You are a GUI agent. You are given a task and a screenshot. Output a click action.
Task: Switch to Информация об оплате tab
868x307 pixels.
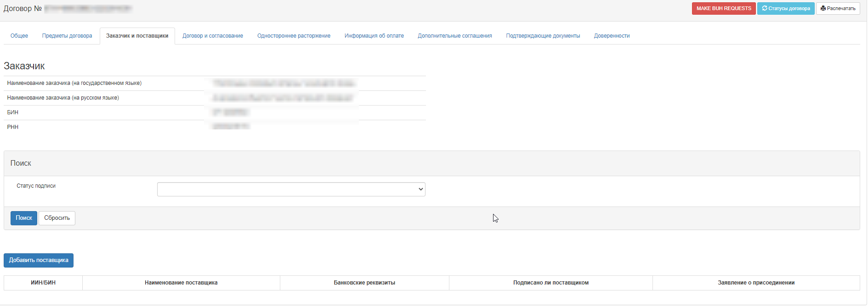pos(374,36)
